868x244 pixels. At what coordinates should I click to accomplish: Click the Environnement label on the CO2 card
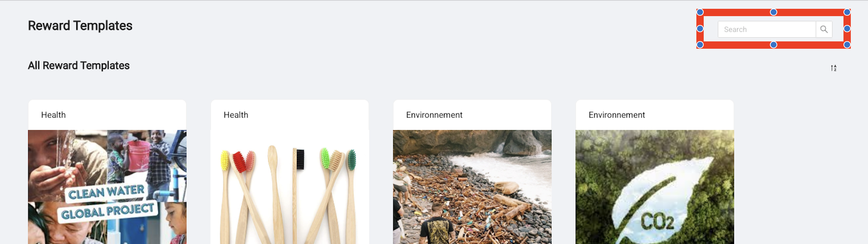tap(617, 115)
